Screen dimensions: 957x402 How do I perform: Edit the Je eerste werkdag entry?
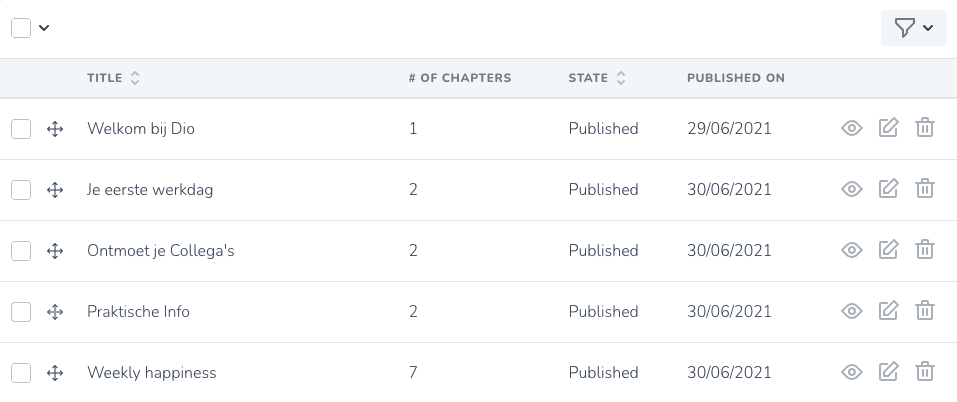(888, 189)
